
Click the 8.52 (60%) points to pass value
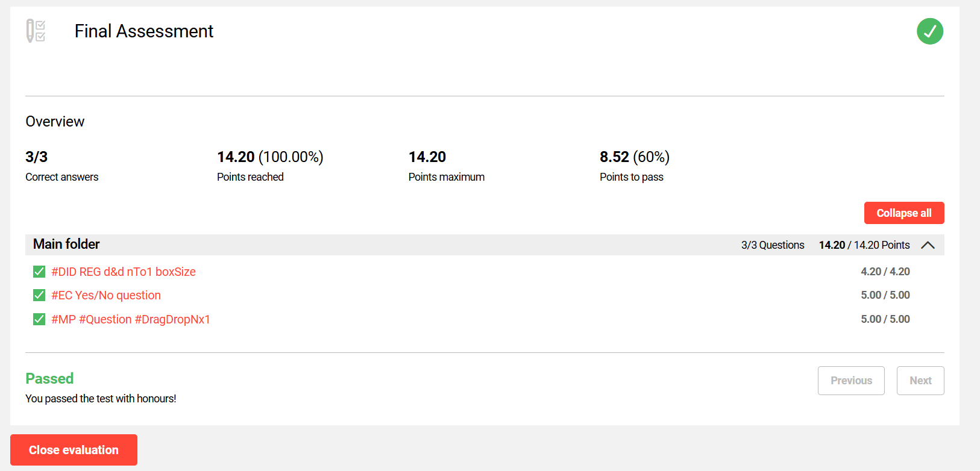[x=634, y=157]
